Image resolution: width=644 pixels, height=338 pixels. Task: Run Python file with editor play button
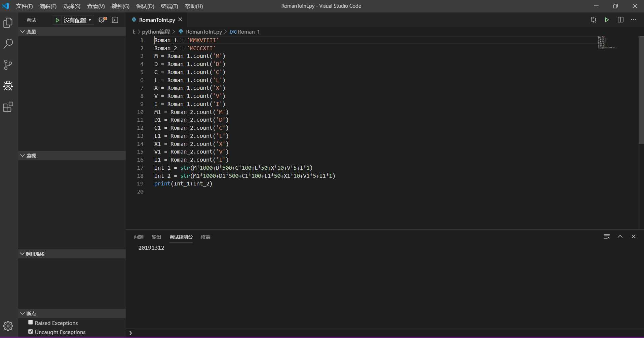click(x=607, y=20)
